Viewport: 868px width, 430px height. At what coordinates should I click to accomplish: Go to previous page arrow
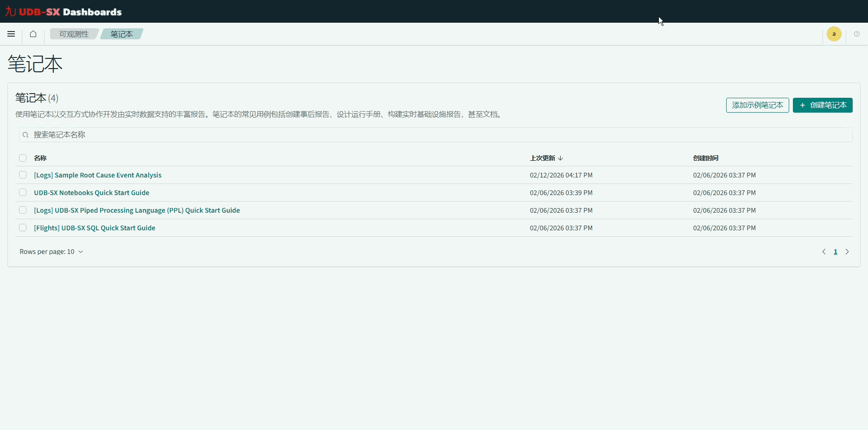pos(823,252)
